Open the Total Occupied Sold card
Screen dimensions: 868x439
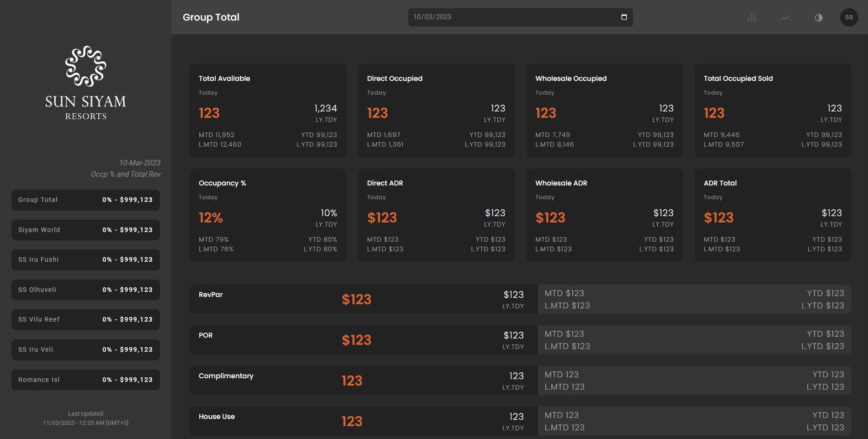tap(773, 111)
